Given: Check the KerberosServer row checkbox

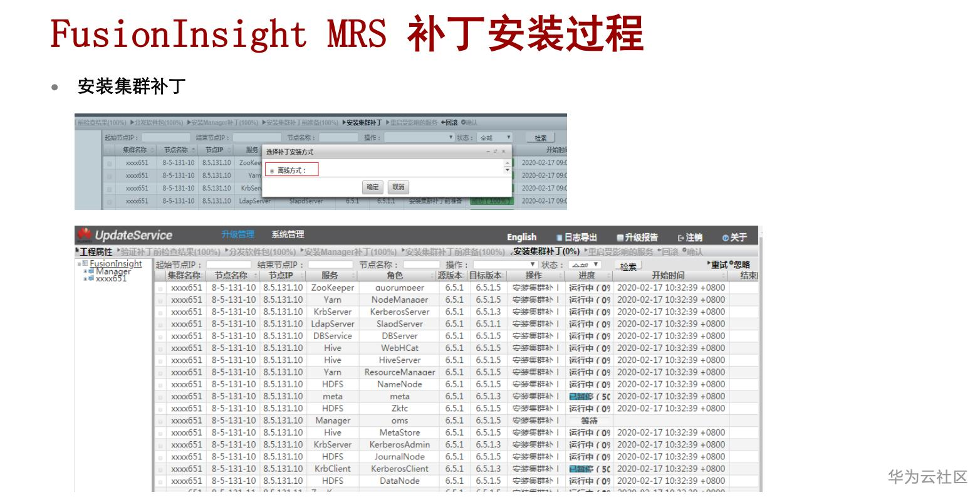Looking at the screenshot, I should [x=160, y=312].
